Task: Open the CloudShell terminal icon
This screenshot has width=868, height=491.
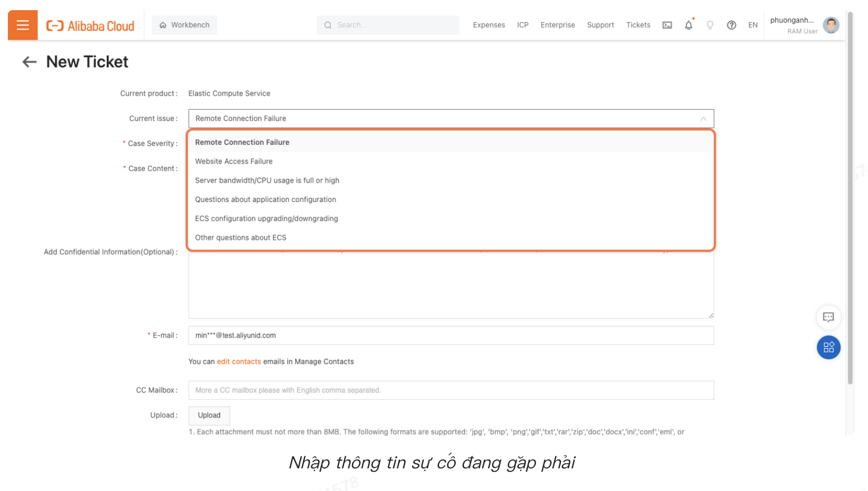Action: click(x=667, y=25)
